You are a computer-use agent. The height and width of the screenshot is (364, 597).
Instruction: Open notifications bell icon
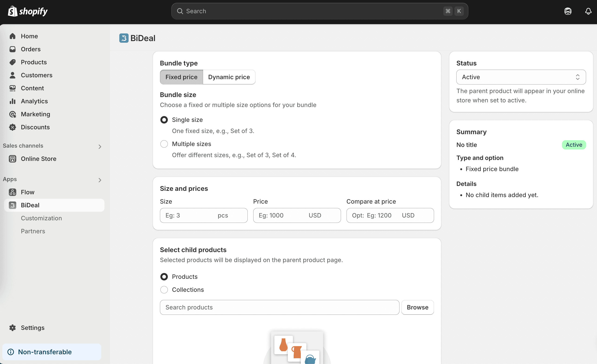(588, 11)
